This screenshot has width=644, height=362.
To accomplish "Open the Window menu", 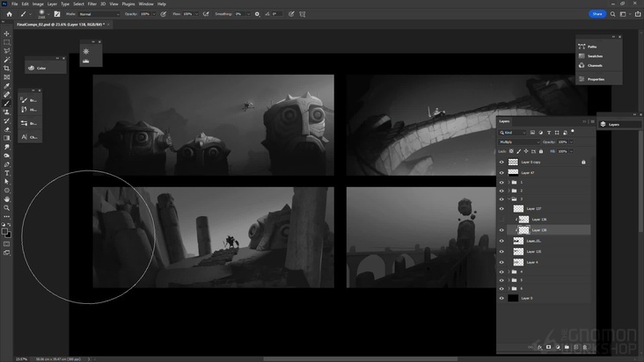I will pyautogui.click(x=146, y=4).
